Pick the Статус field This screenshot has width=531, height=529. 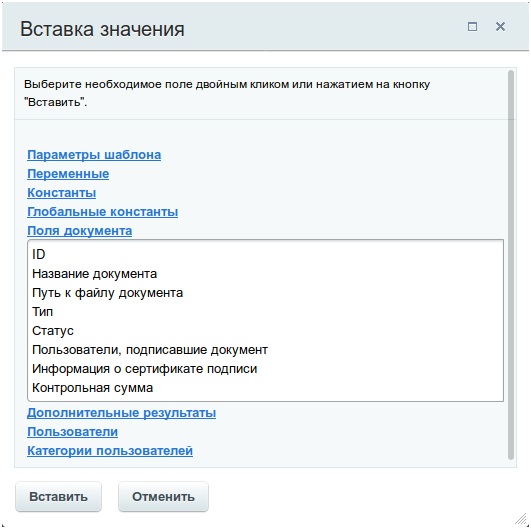pos(266,331)
